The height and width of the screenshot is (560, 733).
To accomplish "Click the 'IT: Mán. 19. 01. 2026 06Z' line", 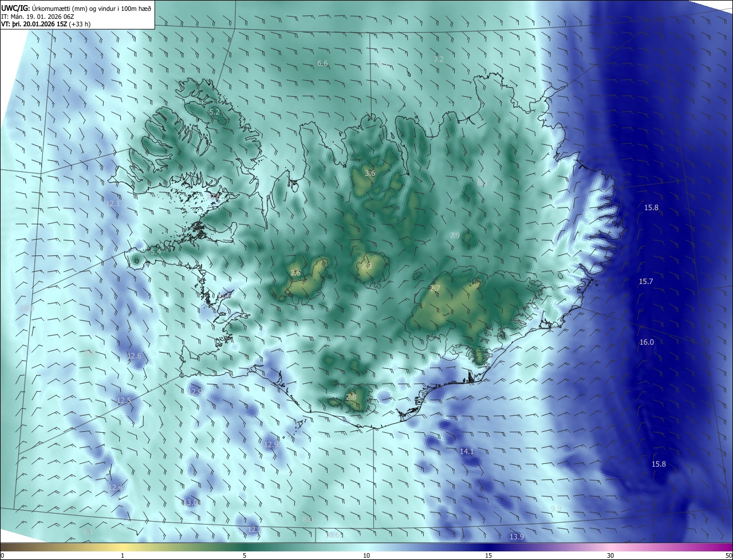I will (x=38, y=16).
